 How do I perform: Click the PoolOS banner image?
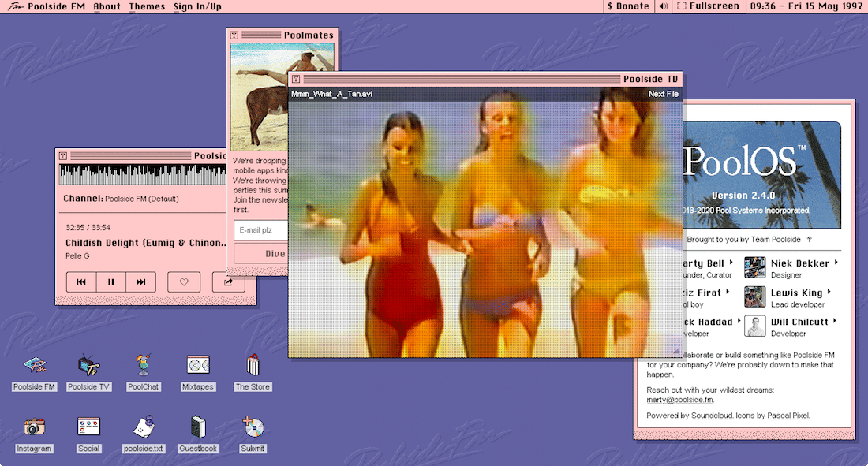[x=761, y=175]
